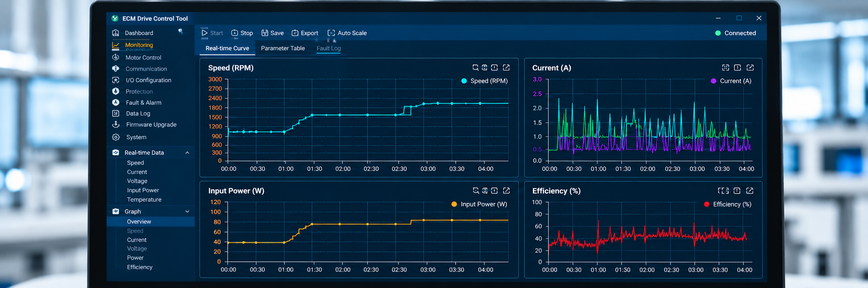Click bracket frame icon on Efficiency (%) chart
This screenshot has height=288, width=868.
tap(723, 191)
